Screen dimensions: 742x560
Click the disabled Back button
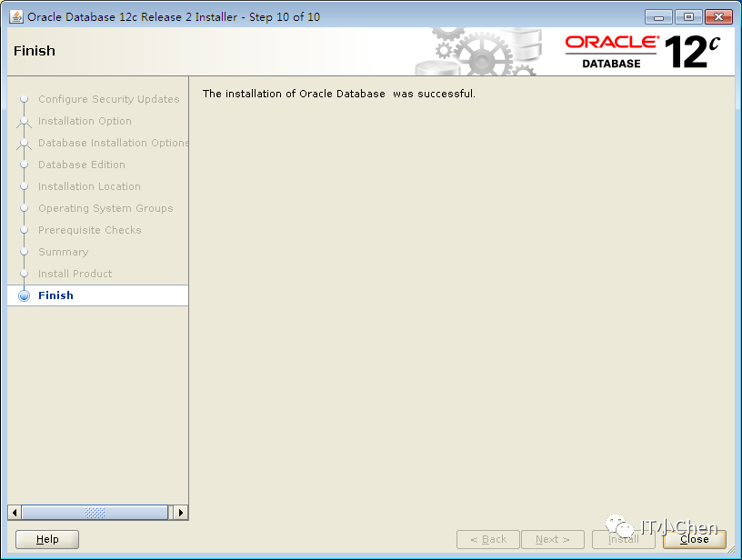pos(488,539)
